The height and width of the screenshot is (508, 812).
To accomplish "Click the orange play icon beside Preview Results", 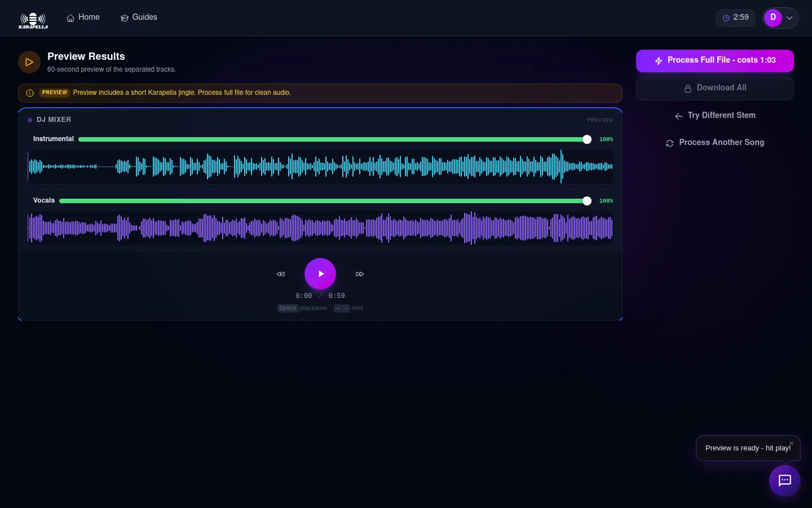I will tap(29, 62).
